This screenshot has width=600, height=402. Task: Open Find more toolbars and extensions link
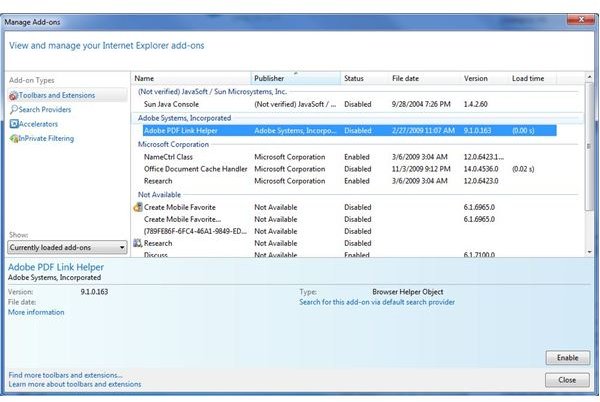[65, 375]
